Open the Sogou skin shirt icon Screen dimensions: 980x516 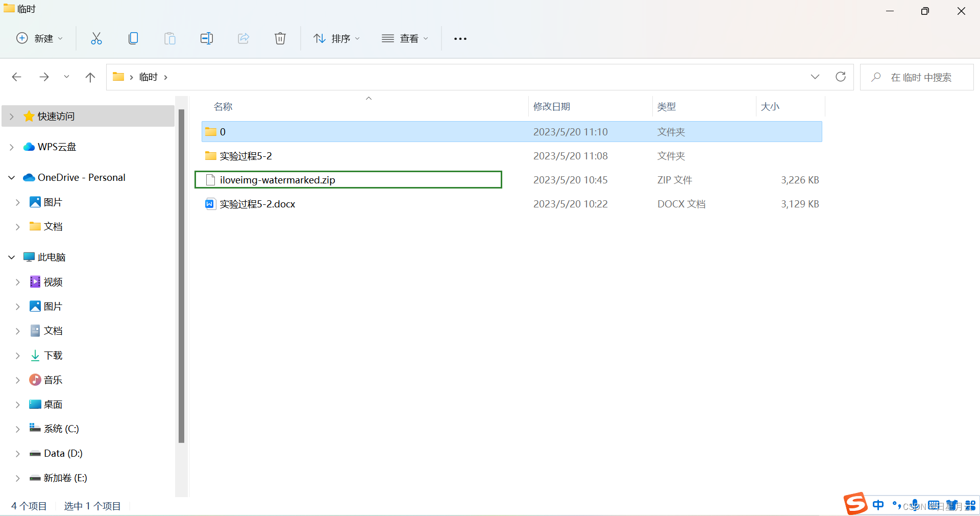pyautogui.click(x=952, y=505)
